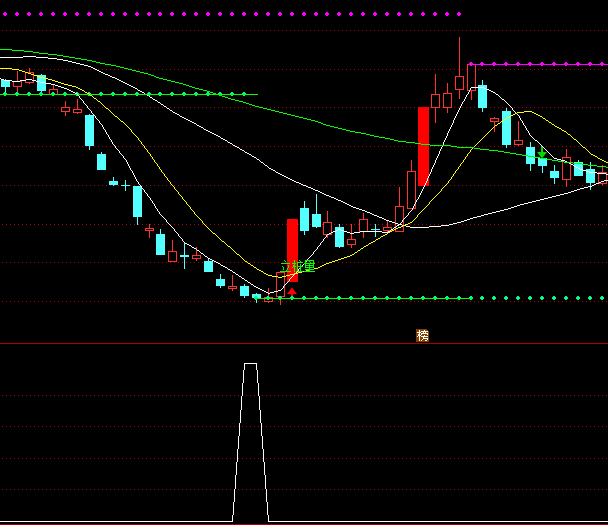This screenshot has height=525, width=608.
Task: Select the cyan candle right after the peak
Action: 482,96
